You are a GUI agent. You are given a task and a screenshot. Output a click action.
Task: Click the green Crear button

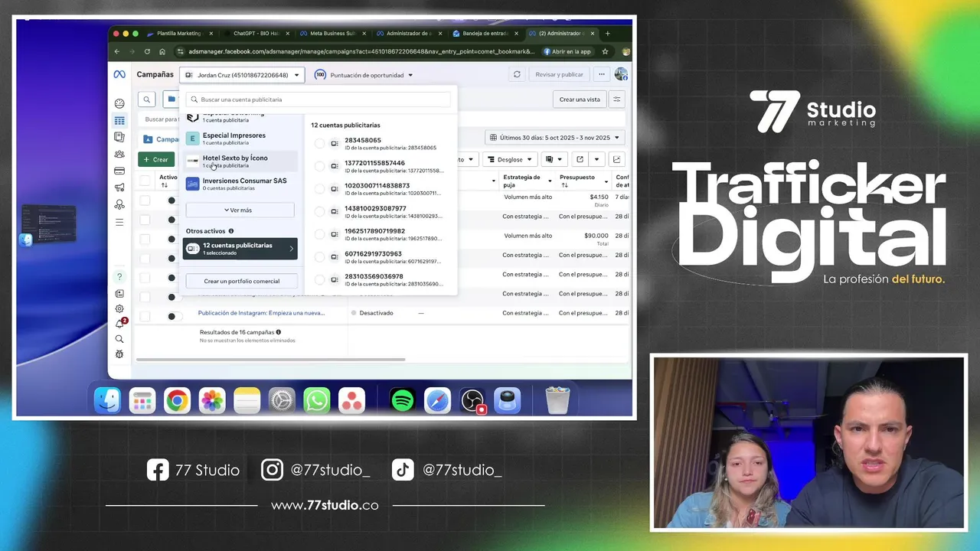pyautogui.click(x=155, y=159)
